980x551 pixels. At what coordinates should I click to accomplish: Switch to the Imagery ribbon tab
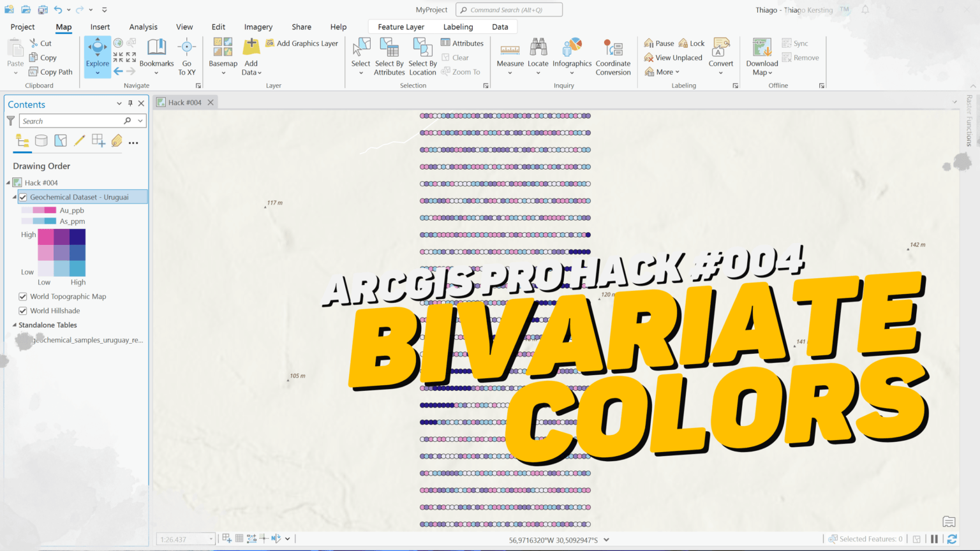tap(258, 27)
